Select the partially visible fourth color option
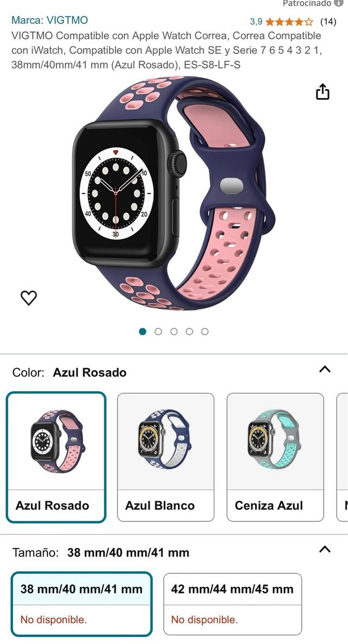 pyautogui.click(x=343, y=457)
